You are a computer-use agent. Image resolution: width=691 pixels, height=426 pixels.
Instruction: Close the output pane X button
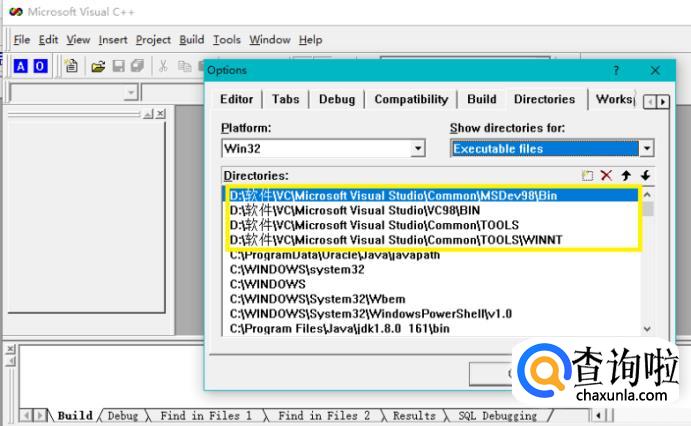(x=11, y=349)
